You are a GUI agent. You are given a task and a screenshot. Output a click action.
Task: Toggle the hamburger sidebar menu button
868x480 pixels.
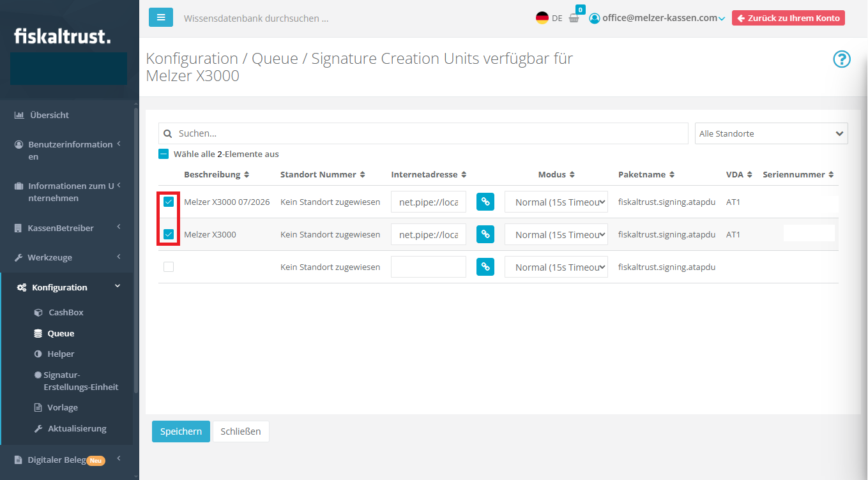click(x=161, y=17)
